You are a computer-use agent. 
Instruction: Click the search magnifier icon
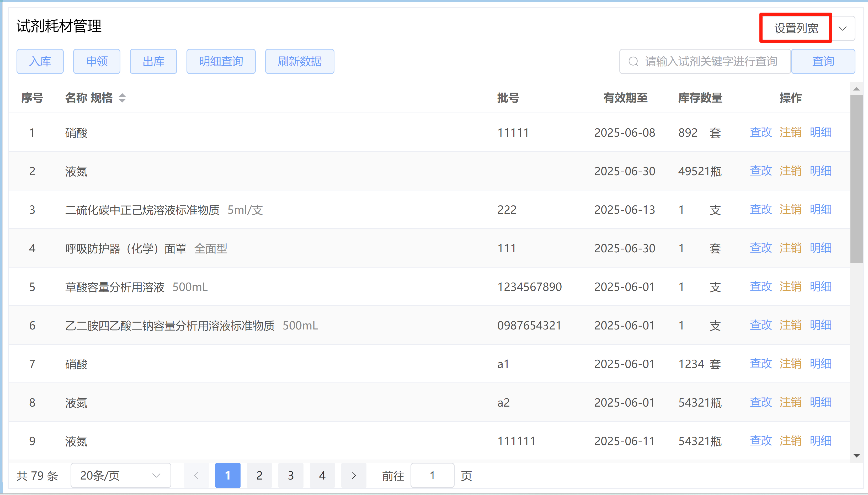(x=633, y=62)
